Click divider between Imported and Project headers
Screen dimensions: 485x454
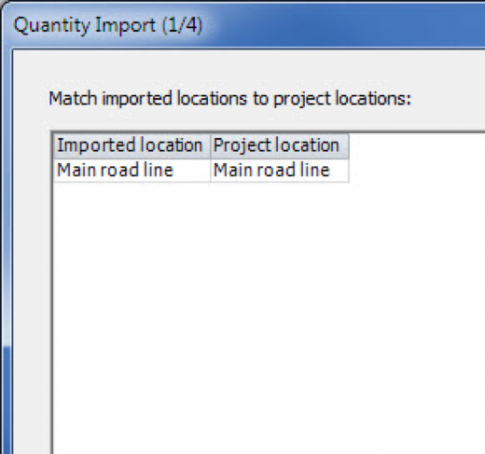210,146
